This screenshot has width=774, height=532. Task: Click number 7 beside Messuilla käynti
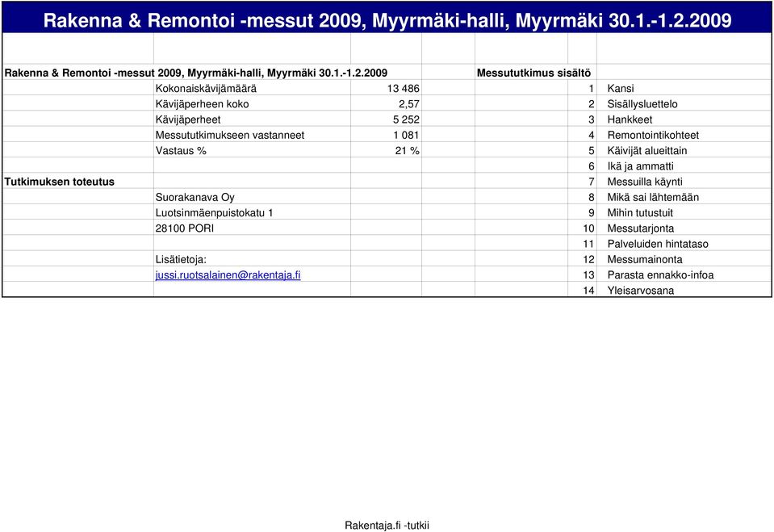pyautogui.click(x=592, y=182)
